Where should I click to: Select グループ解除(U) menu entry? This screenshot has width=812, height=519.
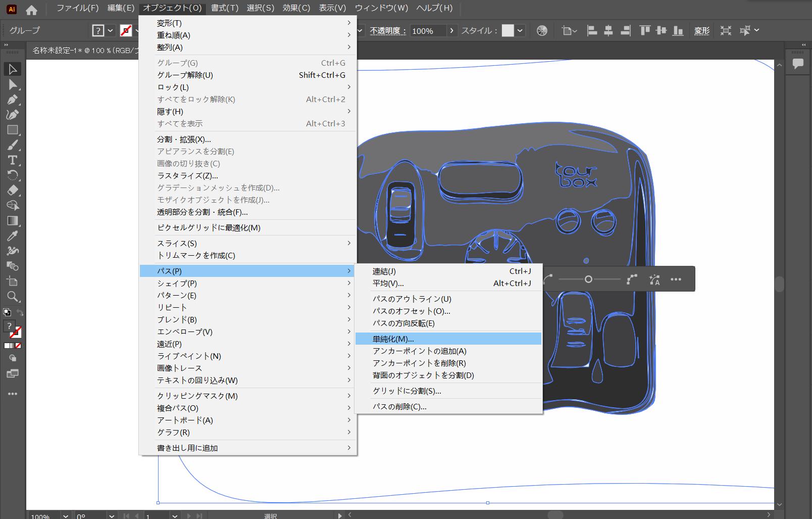pos(248,75)
